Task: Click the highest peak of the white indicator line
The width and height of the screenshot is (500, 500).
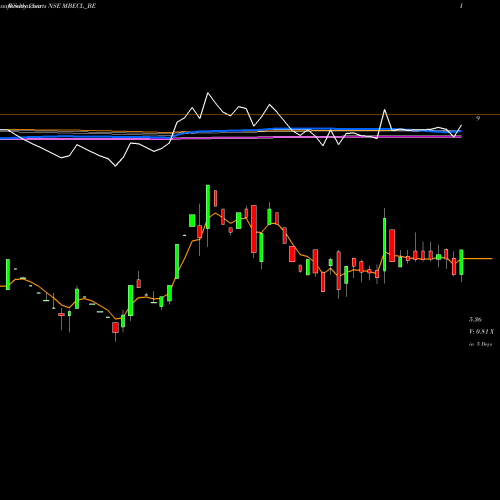Action: (x=208, y=93)
